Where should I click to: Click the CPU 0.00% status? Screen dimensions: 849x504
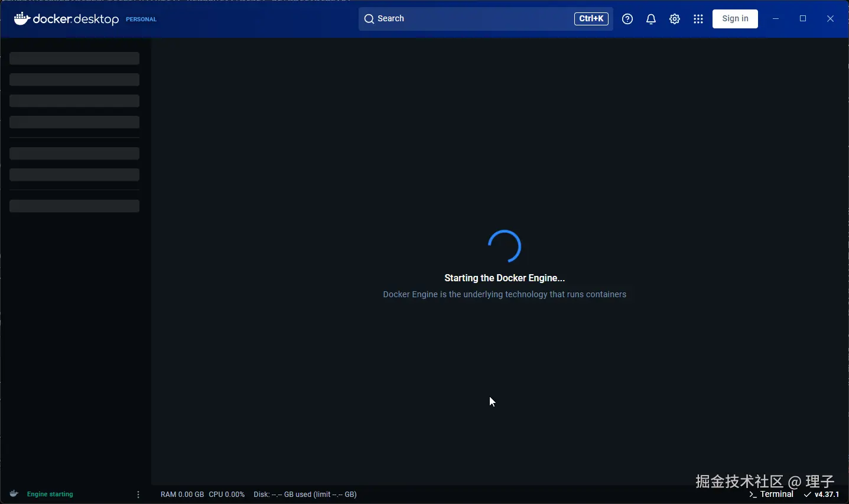pos(226,495)
